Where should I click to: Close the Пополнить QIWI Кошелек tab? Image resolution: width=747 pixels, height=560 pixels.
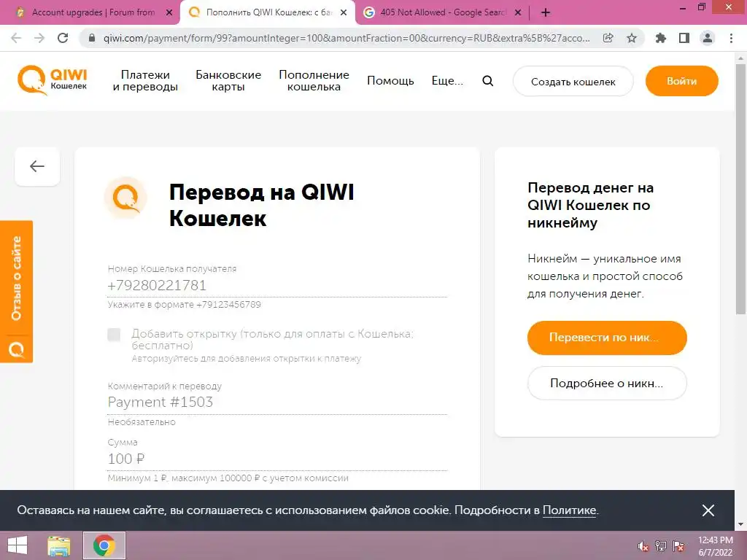(344, 13)
